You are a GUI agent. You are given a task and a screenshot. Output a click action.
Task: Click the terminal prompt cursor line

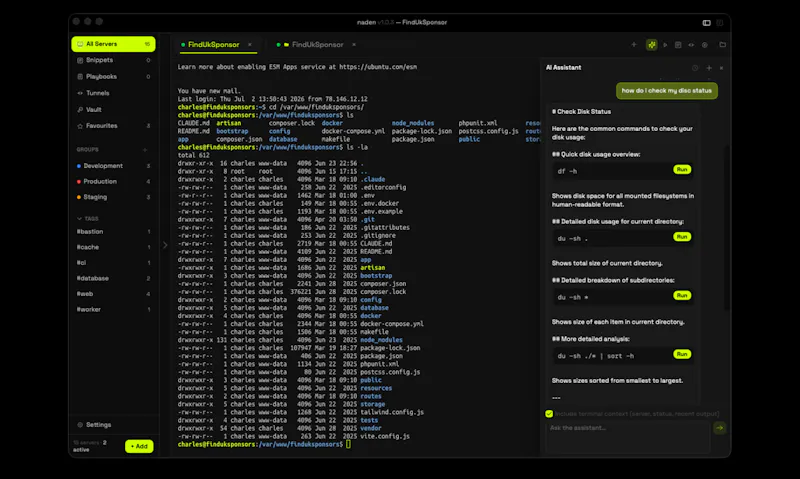[264, 444]
